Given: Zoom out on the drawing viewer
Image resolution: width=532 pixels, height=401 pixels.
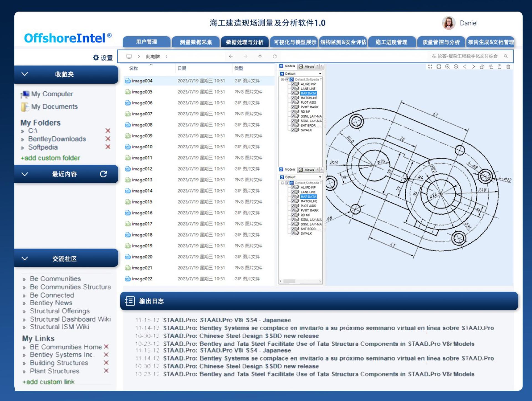Looking at the screenshot, I should pos(456,67).
